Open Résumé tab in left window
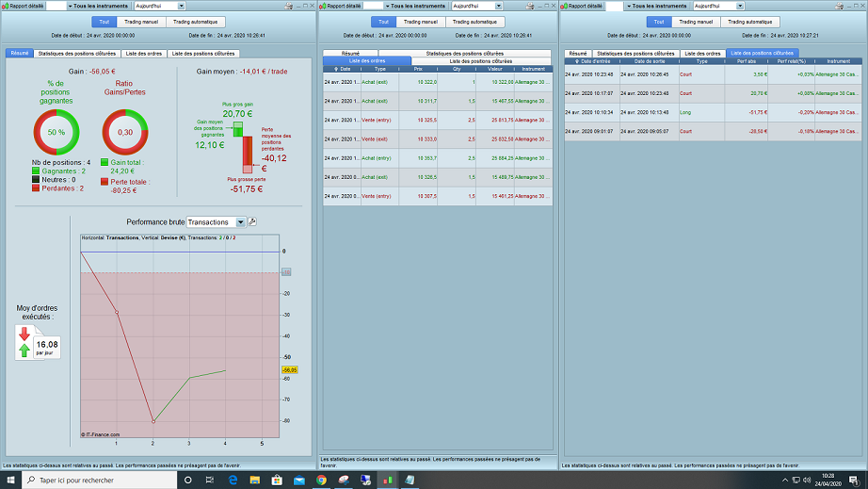 point(20,54)
